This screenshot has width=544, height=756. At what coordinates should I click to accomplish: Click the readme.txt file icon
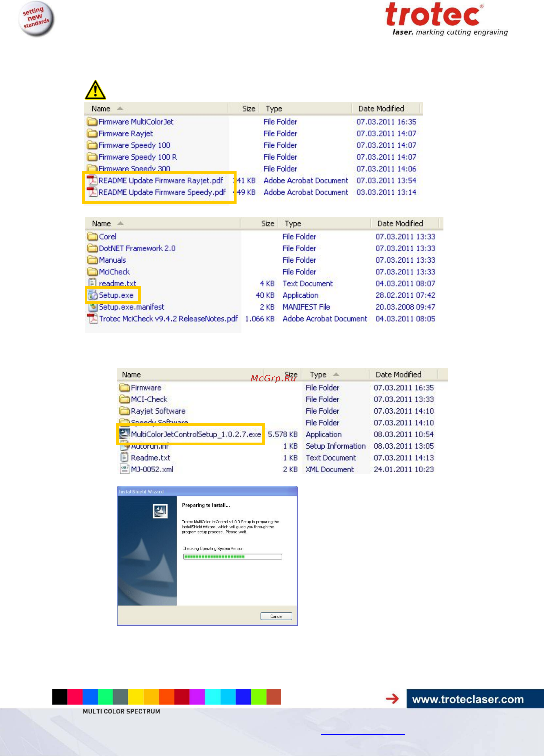click(x=93, y=283)
